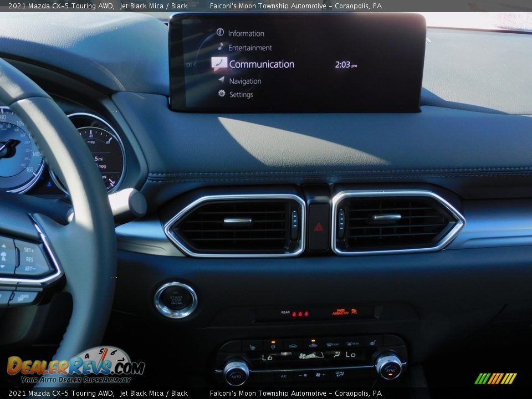Viewport: 532px width, 399px height.
Task: Tap the Settings gear icon
Action: (x=222, y=93)
